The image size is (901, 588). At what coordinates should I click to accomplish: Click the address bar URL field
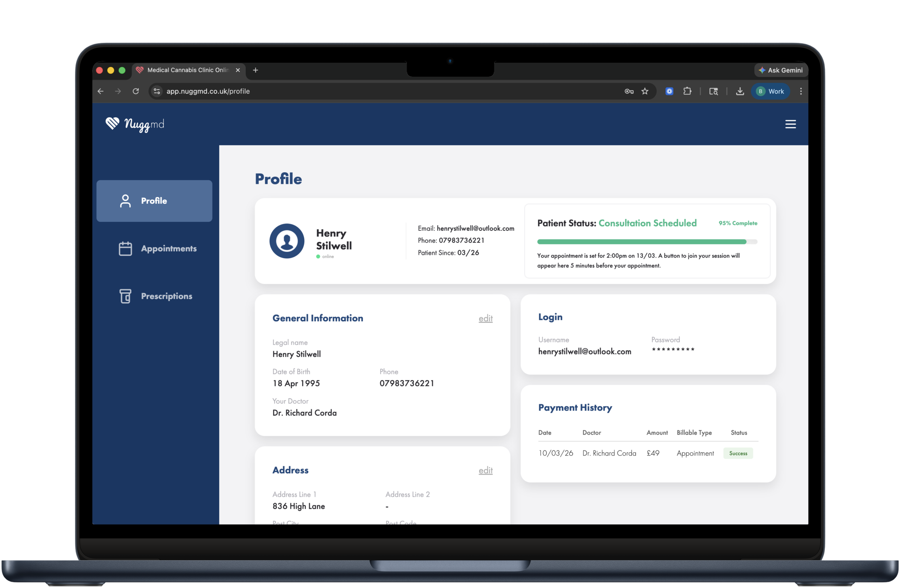point(341,91)
